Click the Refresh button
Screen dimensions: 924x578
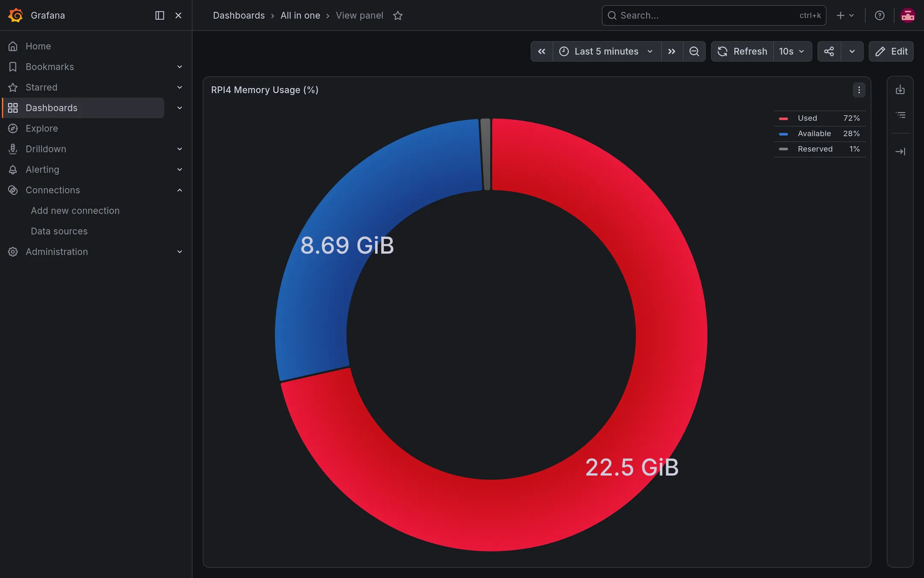click(x=742, y=51)
